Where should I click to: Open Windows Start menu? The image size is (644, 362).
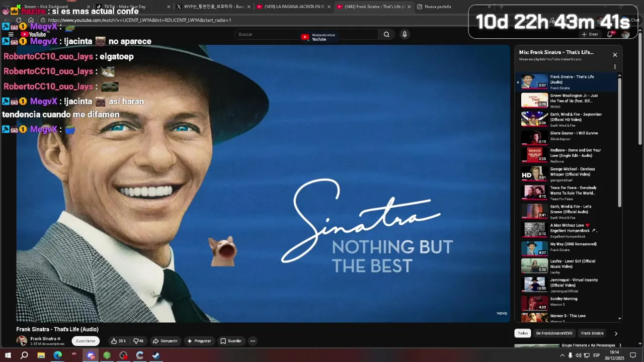tap(8, 355)
